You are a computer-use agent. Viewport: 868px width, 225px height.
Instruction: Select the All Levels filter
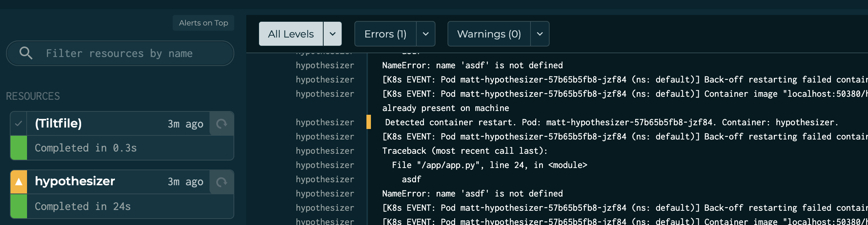tap(291, 34)
